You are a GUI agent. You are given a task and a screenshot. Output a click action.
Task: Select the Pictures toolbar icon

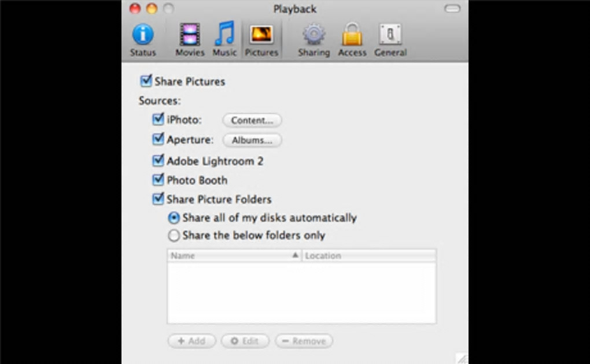(261, 34)
